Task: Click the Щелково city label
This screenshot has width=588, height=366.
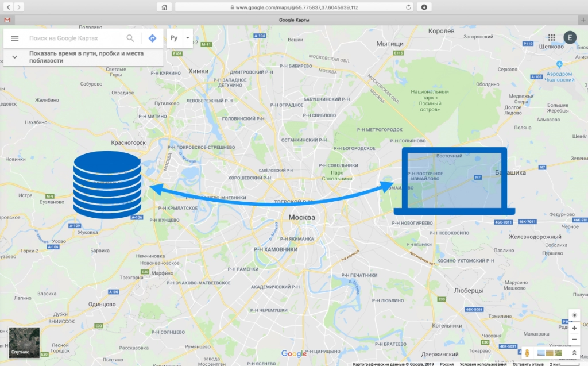Action: [x=551, y=47]
